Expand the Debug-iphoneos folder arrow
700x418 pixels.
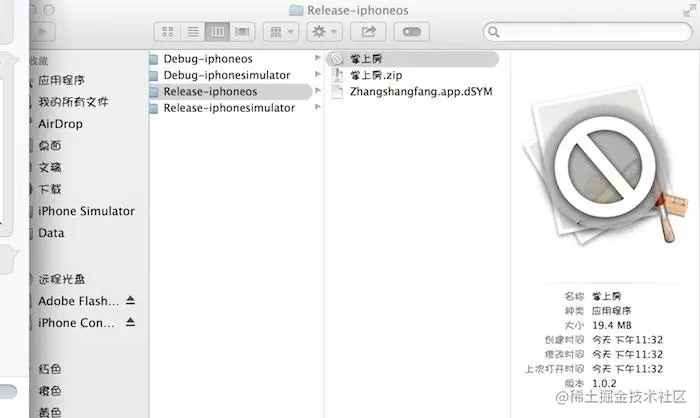point(317,58)
